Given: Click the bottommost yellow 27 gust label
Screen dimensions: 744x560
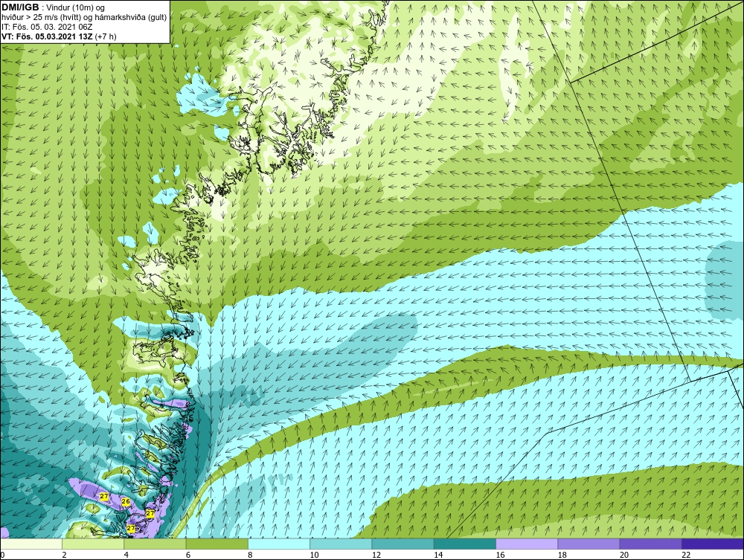Looking at the screenshot, I should click(131, 528).
